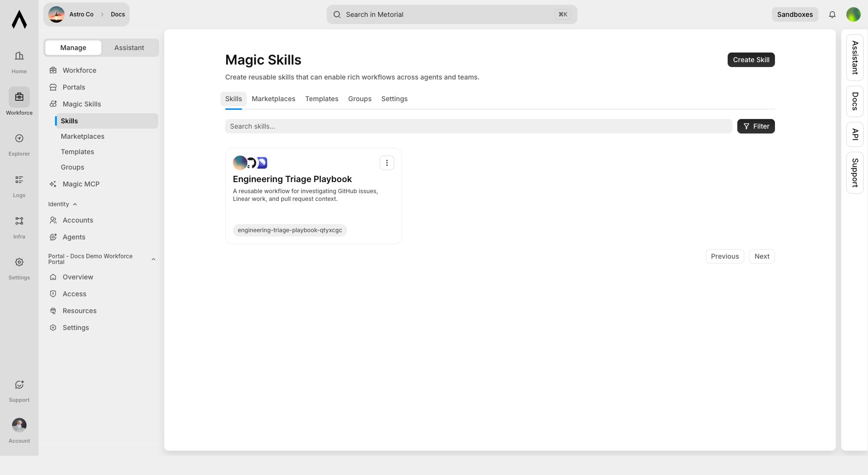Open the API panel on the right edge

855,134
